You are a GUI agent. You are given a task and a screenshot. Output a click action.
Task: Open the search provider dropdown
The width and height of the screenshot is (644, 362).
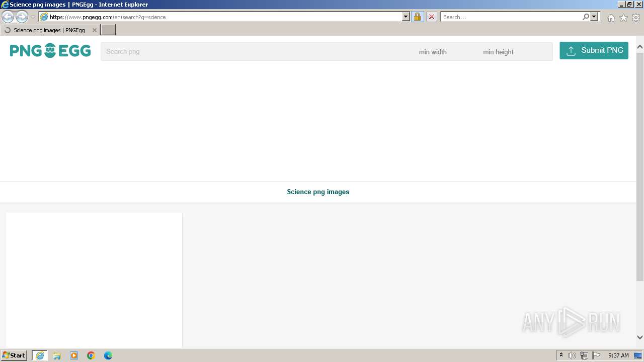(594, 17)
